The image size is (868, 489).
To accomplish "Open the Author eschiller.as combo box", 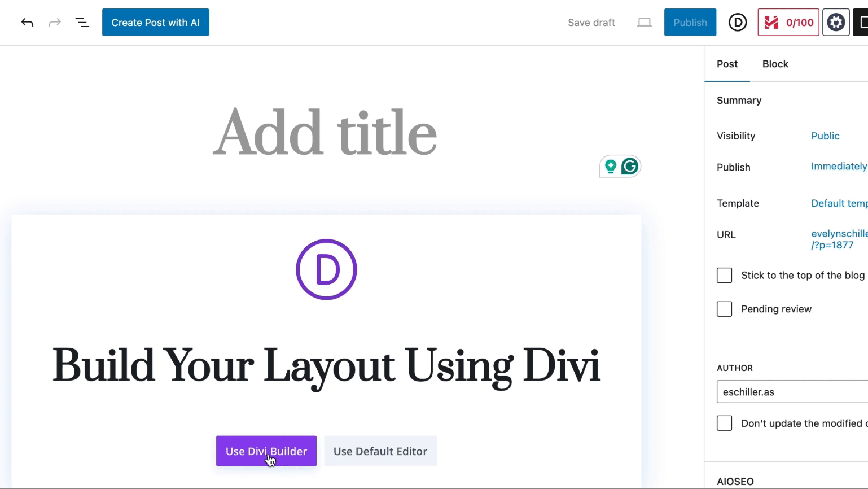I will click(x=792, y=392).
